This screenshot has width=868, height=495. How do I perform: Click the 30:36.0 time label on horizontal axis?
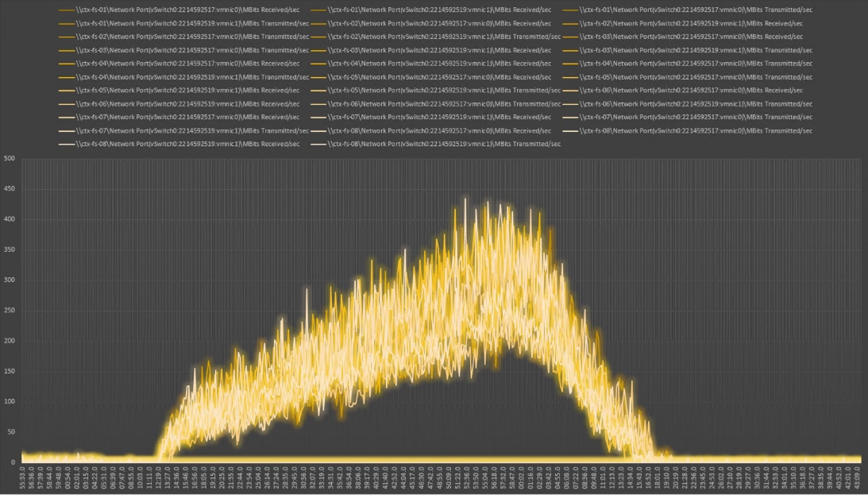(758, 478)
